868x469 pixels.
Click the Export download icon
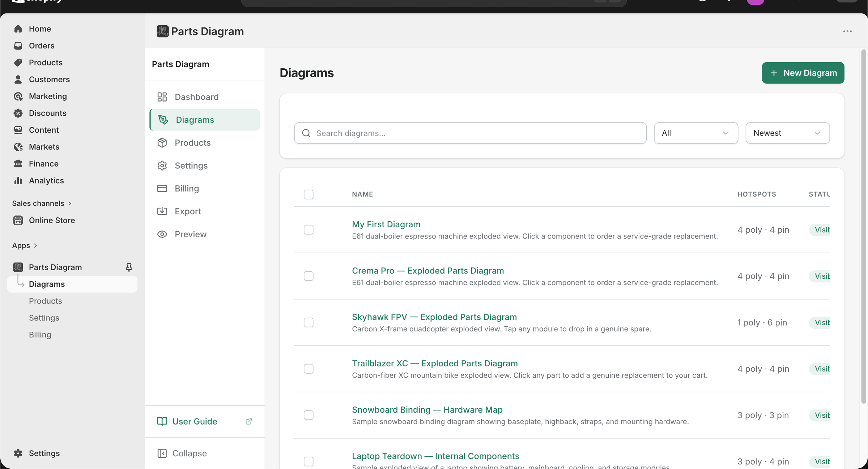[x=162, y=211]
